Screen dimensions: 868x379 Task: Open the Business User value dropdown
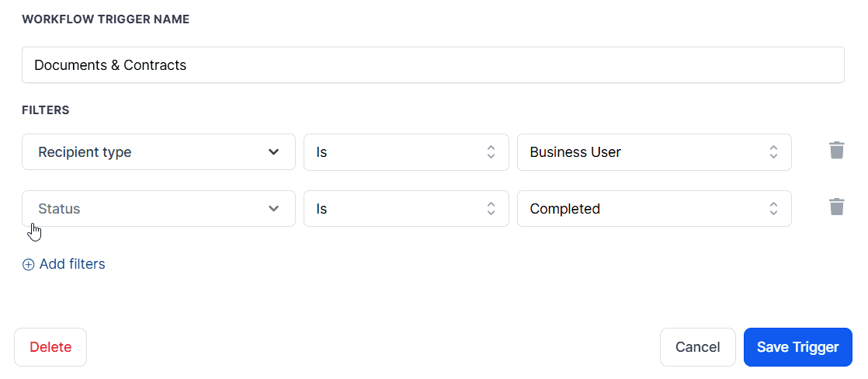654,151
